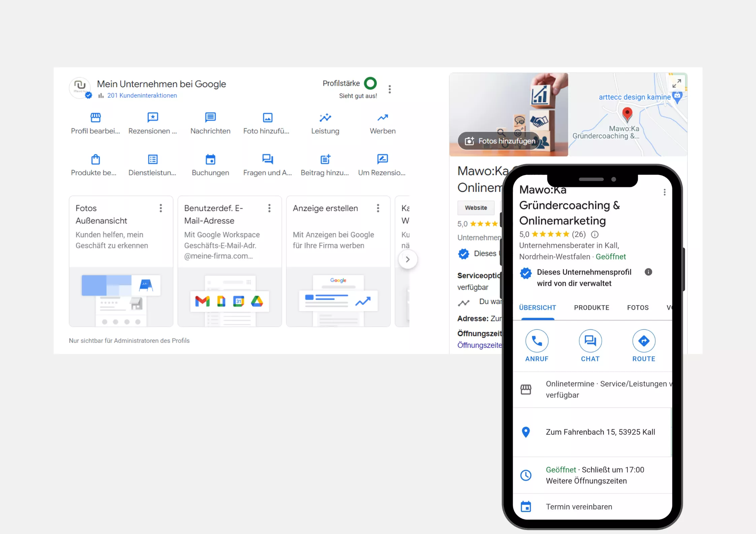
Task: Click Beitrag hinzufügen post icon
Action: pyautogui.click(x=325, y=159)
